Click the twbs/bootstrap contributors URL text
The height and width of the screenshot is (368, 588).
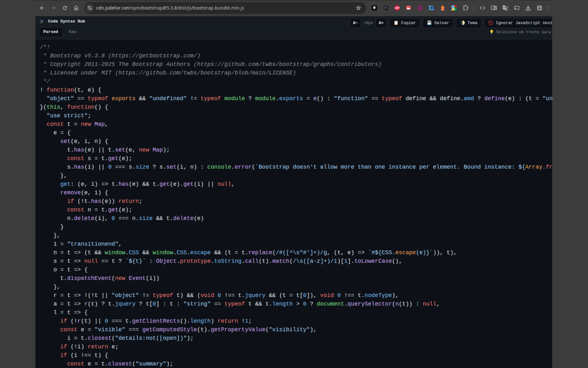pos(288,64)
